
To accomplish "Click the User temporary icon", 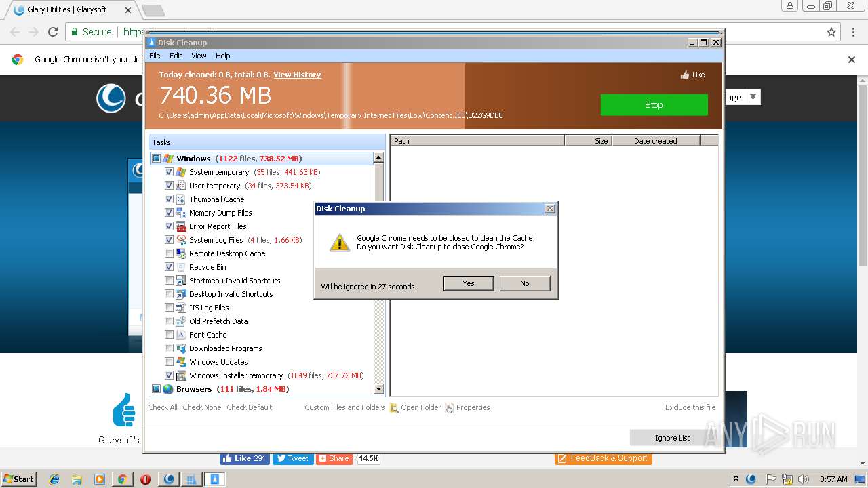I will coord(181,186).
